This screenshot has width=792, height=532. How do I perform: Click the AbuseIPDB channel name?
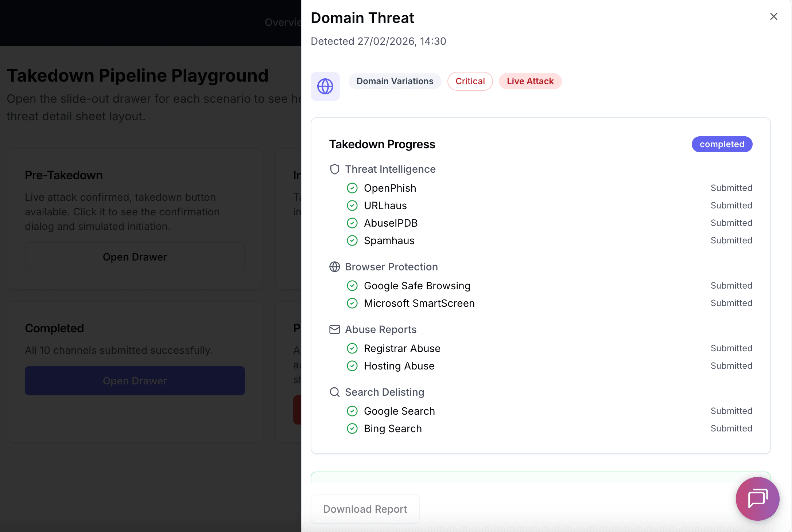point(391,223)
